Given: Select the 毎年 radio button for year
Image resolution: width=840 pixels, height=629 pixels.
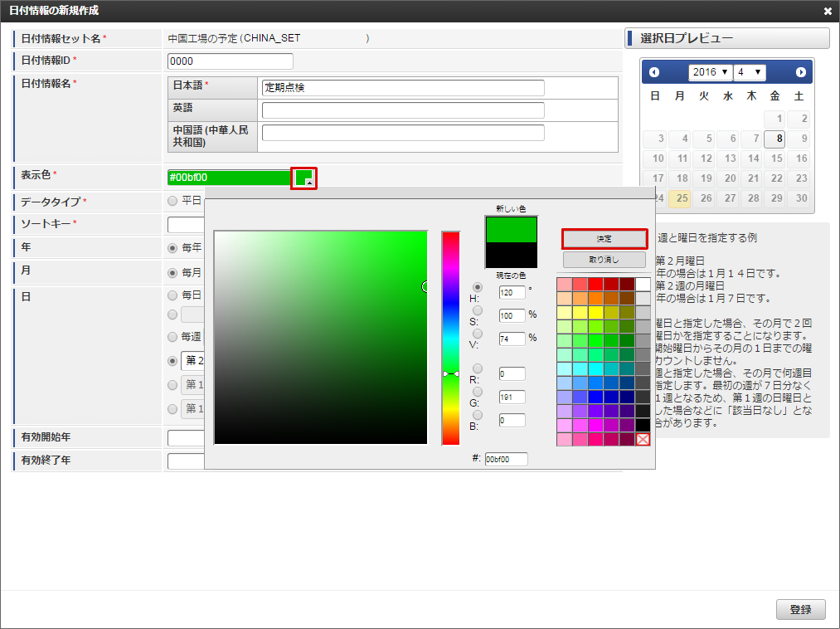Looking at the screenshot, I should pyautogui.click(x=173, y=247).
